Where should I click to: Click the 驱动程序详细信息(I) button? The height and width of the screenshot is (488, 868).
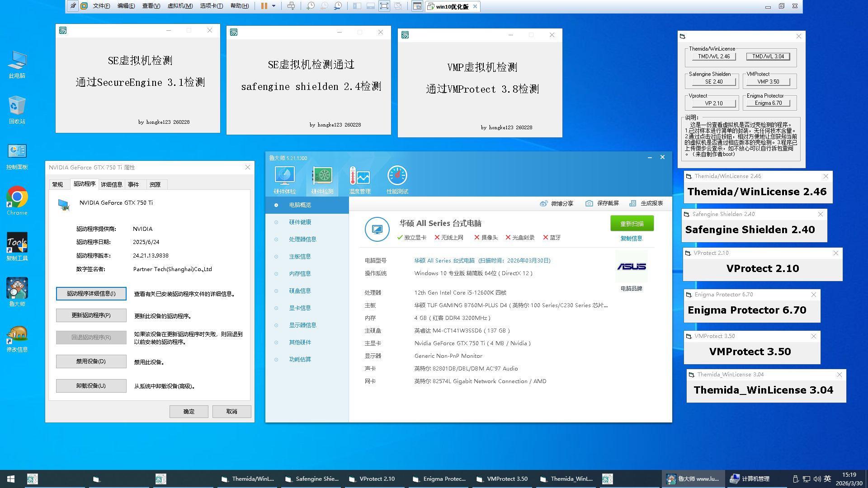point(91,294)
